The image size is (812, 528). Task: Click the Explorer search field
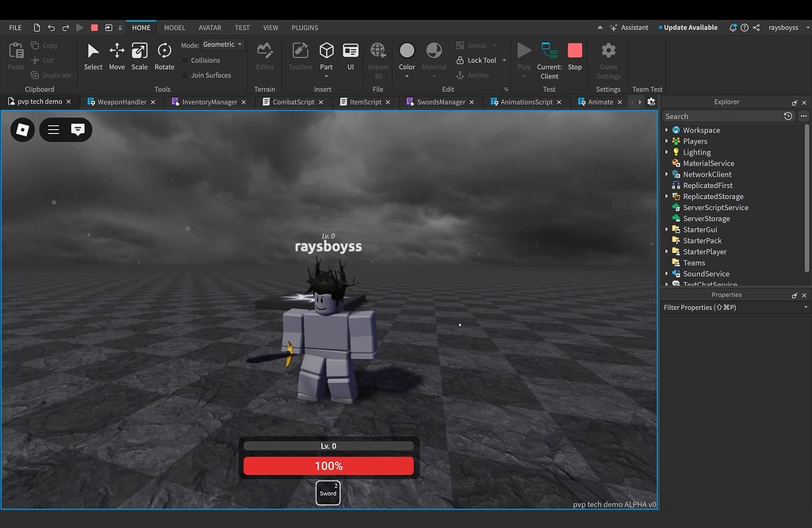tap(718, 116)
